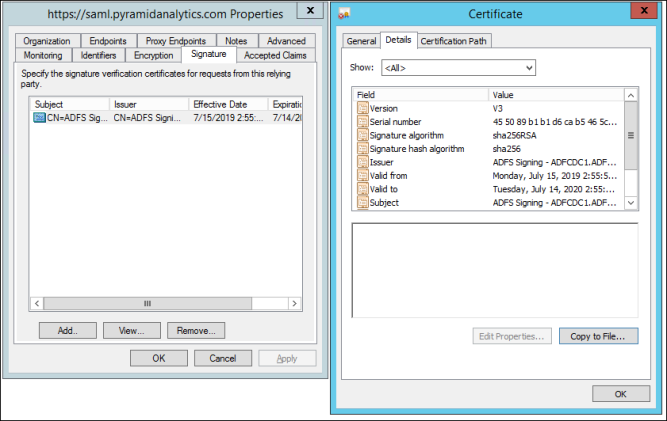
Task: Select the sha256RSA value
Action: [x=515, y=135]
